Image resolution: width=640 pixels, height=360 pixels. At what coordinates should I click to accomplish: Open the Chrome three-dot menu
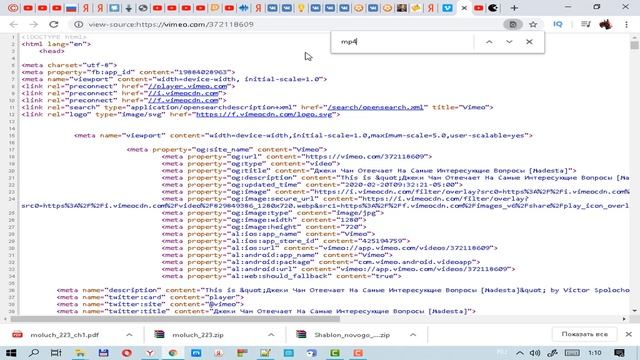(x=626, y=24)
